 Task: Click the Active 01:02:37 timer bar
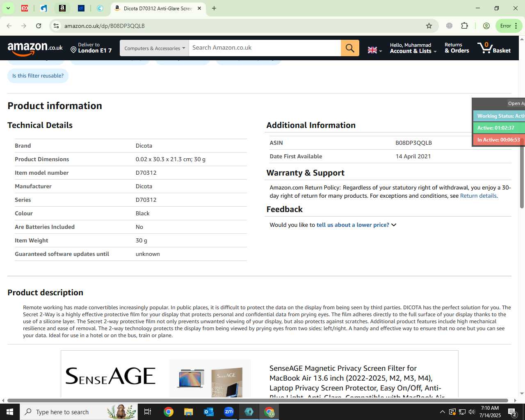click(x=499, y=128)
